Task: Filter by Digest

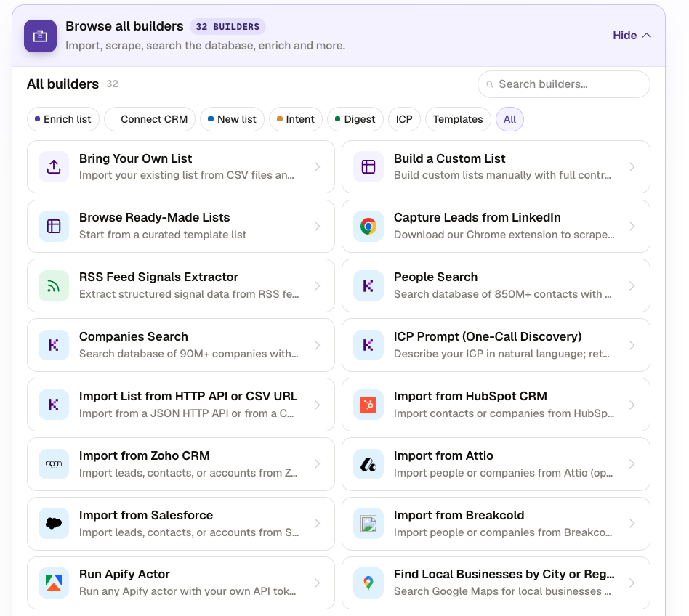Action: pos(355,119)
